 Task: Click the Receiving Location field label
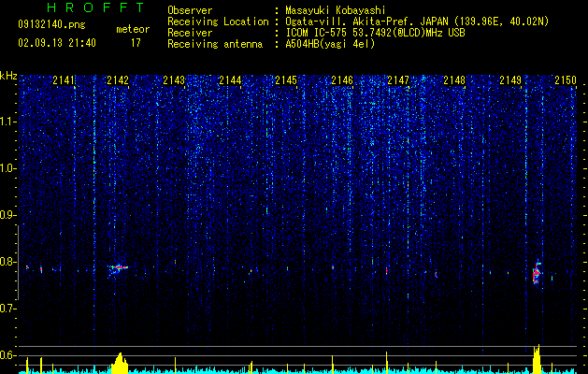click(218, 22)
